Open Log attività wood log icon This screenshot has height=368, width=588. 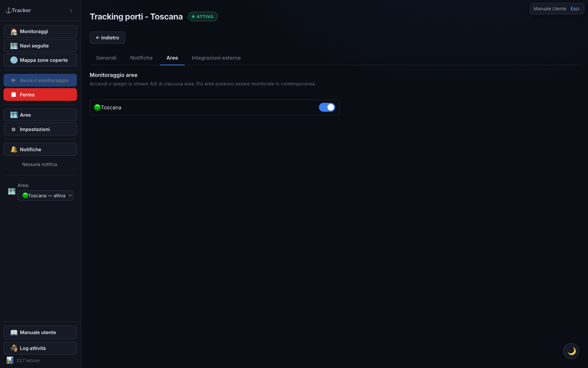14,348
